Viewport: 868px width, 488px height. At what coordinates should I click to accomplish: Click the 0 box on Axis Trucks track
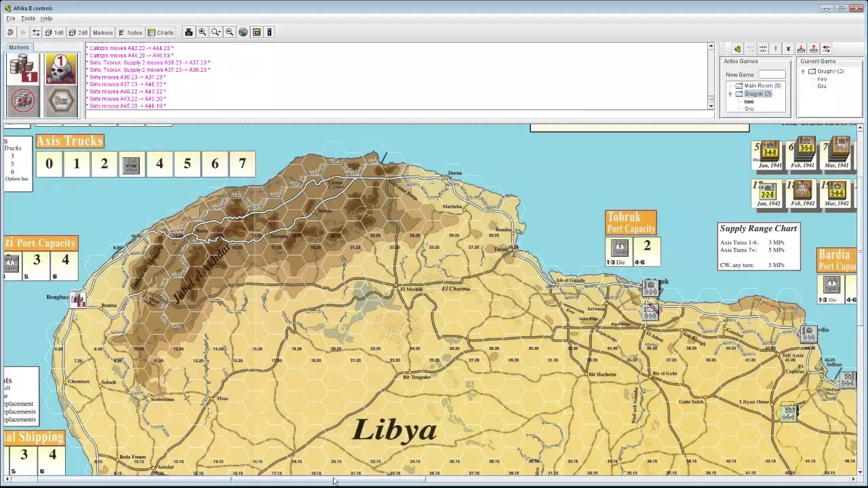pyautogui.click(x=49, y=164)
